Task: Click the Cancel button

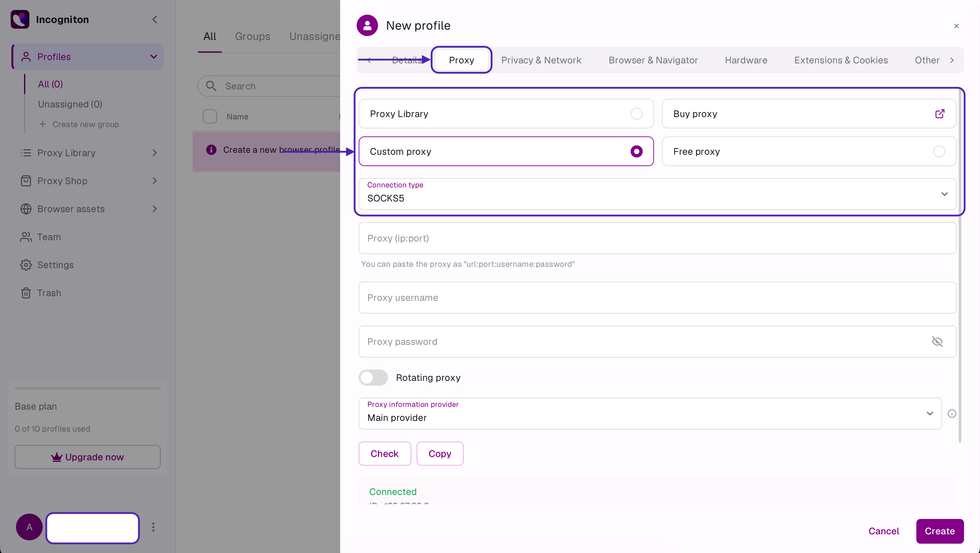Action: [x=883, y=531]
